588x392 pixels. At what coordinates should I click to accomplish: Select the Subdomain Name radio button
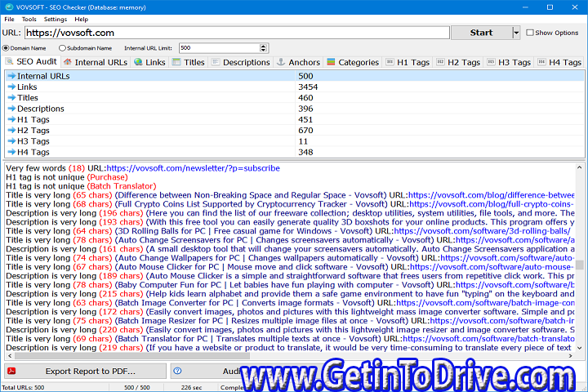[x=62, y=48]
